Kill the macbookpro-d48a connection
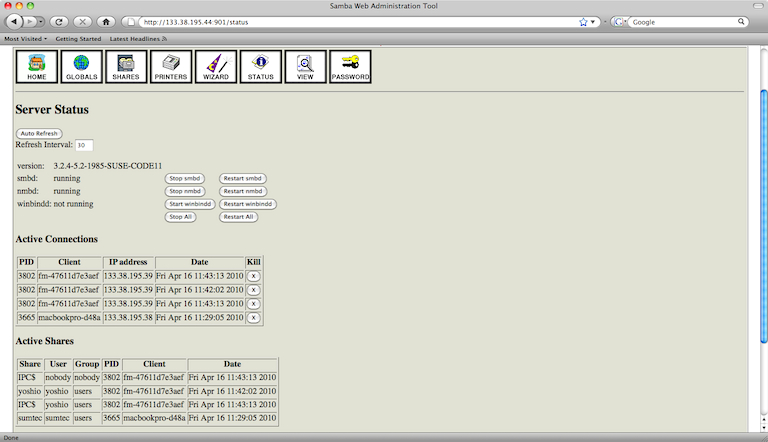768x442 pixels. click(253, 318)
